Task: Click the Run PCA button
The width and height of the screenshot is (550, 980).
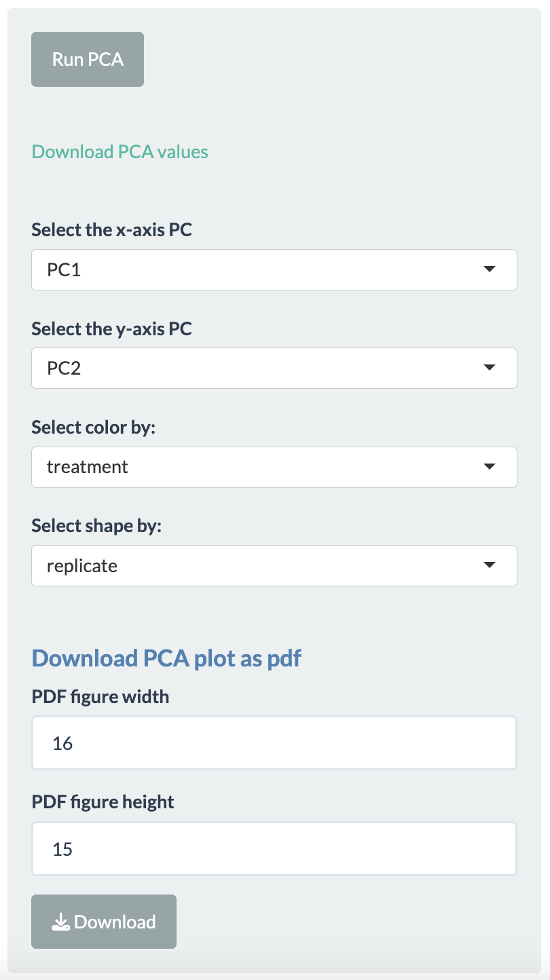Action: click(x=88, y=59)
